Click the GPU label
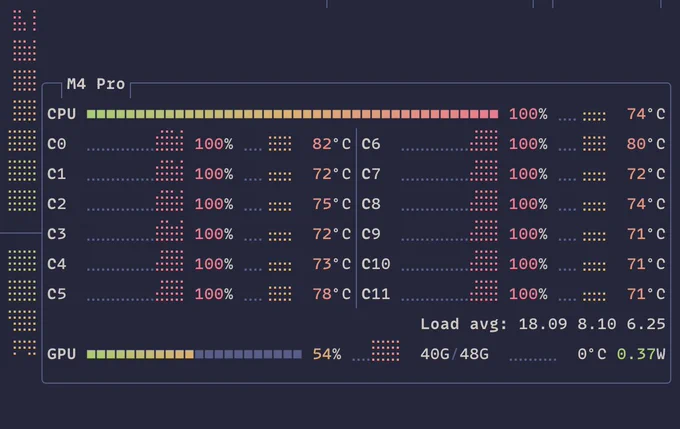The image size is (680, 429). (62, 354)
